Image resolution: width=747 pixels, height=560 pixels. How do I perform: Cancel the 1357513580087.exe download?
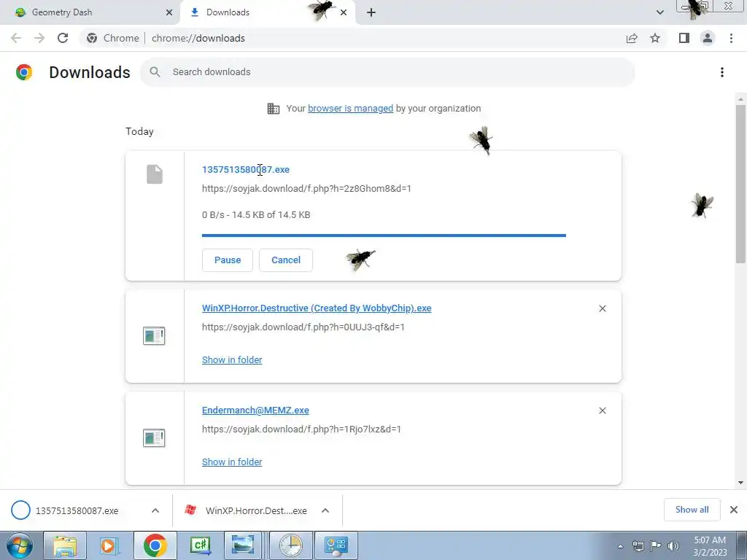[x=286, y=260]
